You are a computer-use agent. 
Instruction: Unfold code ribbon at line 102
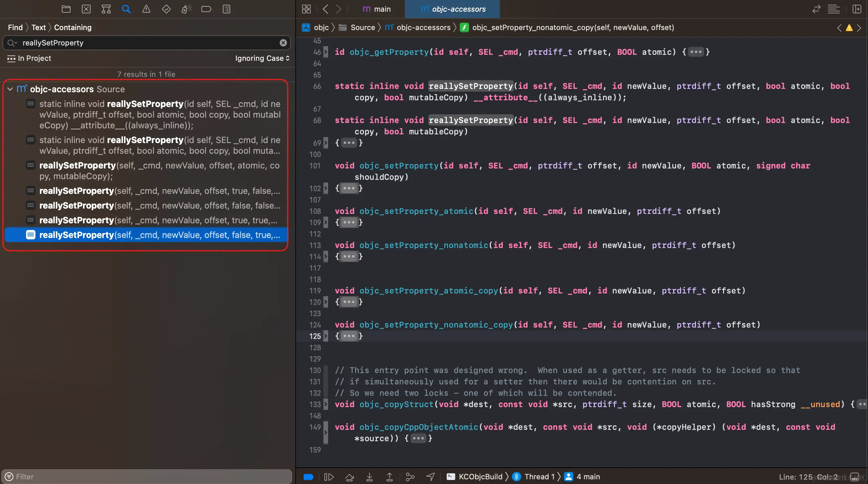tap(325, 188)
